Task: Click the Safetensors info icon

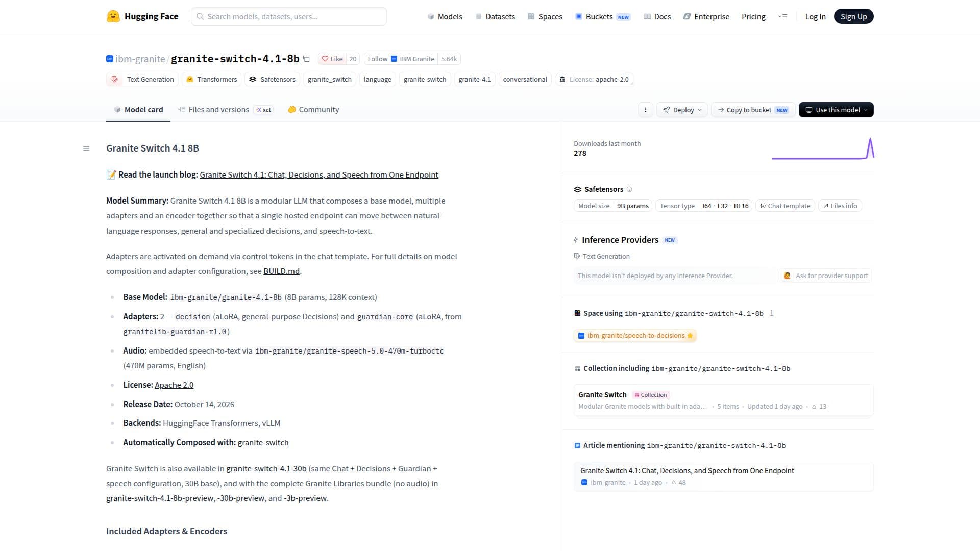Action: point(629,189)
